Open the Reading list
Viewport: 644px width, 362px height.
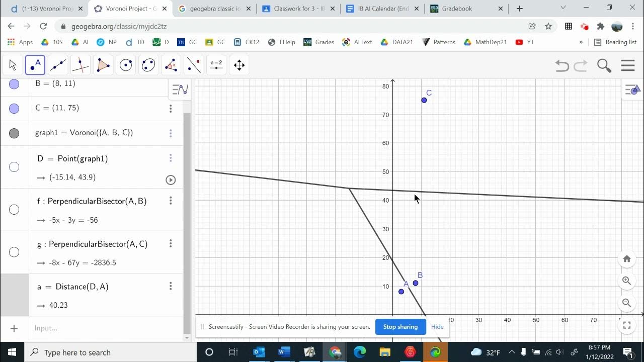coord(615,42)
